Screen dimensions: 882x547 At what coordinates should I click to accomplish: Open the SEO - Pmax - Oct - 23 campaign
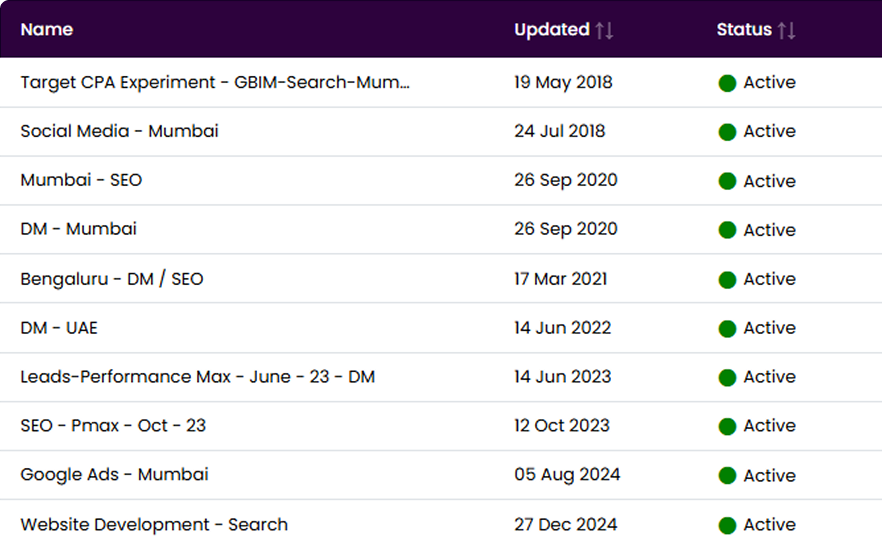tap(113, 425)
